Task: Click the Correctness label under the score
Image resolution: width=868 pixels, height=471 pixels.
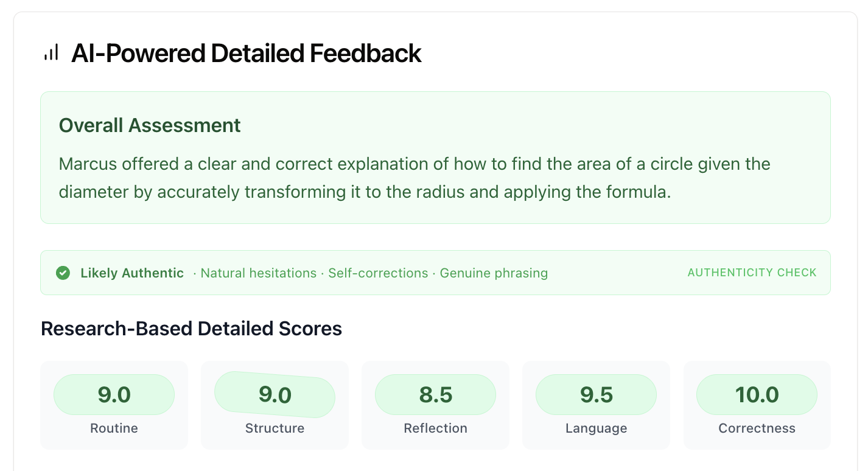Action: 757,428
